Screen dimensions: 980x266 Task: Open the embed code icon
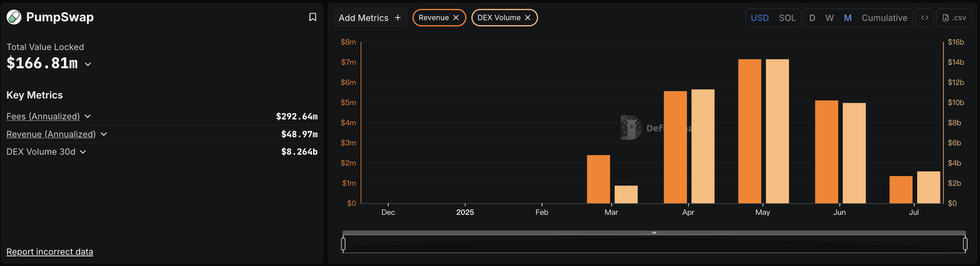(x=925, y=18)
